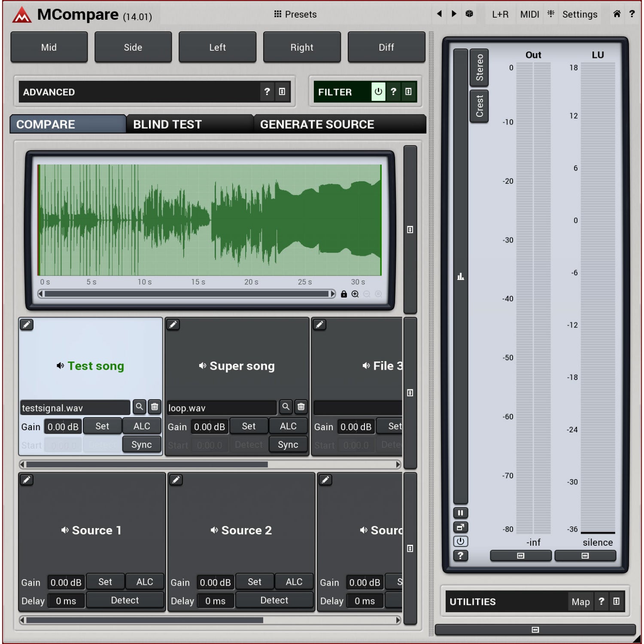This screenshot has height=644, width=644.
Task: Load the next preset with right arrow
Action: pyautogui.click(x=454, y=14)
